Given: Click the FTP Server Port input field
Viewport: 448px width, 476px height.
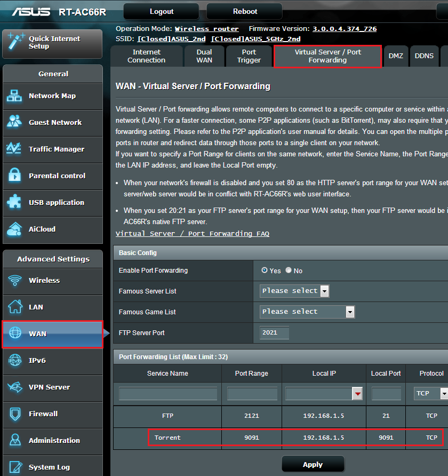Looking at the screenshot, I should (x=275, y=332).
